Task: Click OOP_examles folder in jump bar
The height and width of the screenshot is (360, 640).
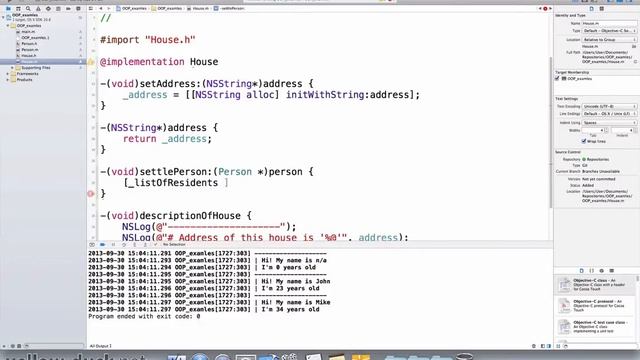Action: 167,9
